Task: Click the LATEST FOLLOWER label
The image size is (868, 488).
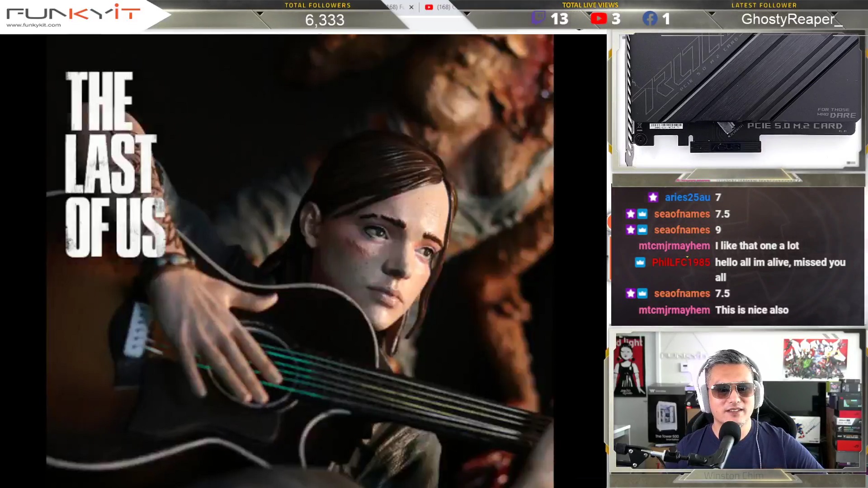Action: 764,5
